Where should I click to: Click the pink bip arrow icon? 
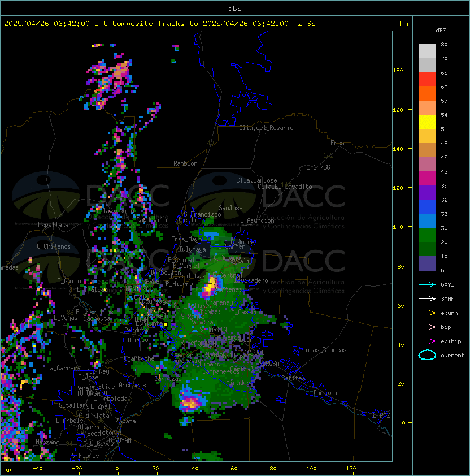pos(427,327)
